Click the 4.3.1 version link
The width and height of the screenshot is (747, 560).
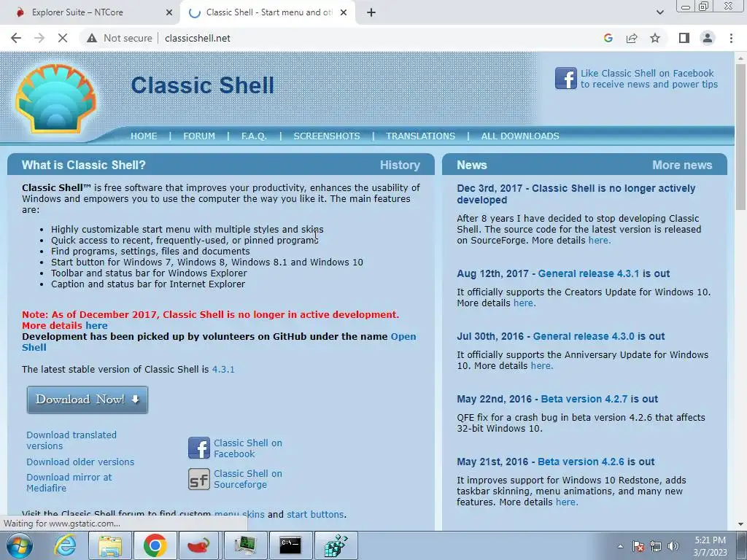(x=223, y=370)
